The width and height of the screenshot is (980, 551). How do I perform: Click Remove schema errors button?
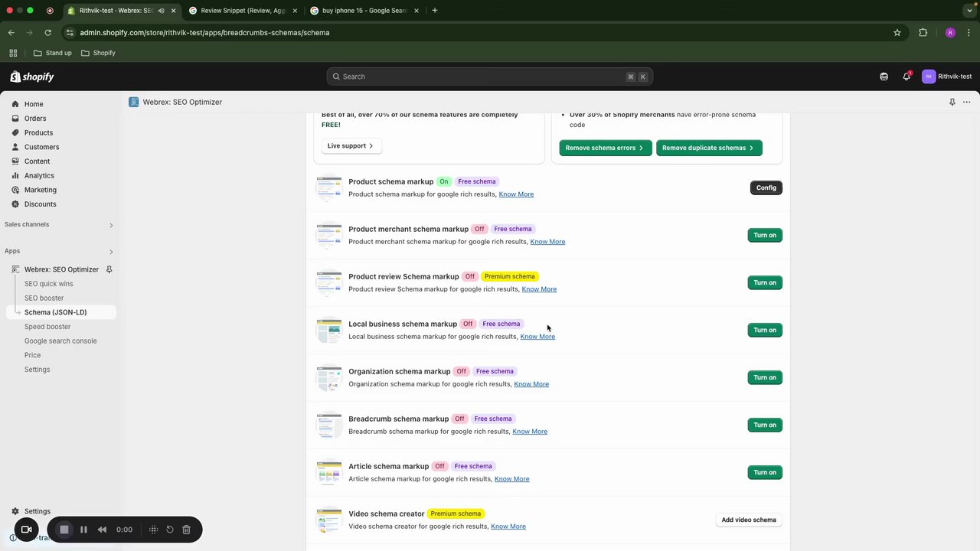coord(606,148)
